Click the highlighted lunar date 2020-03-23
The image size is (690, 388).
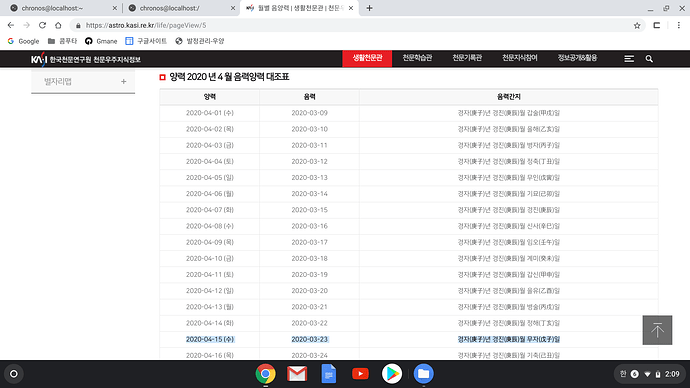[309, 339]
